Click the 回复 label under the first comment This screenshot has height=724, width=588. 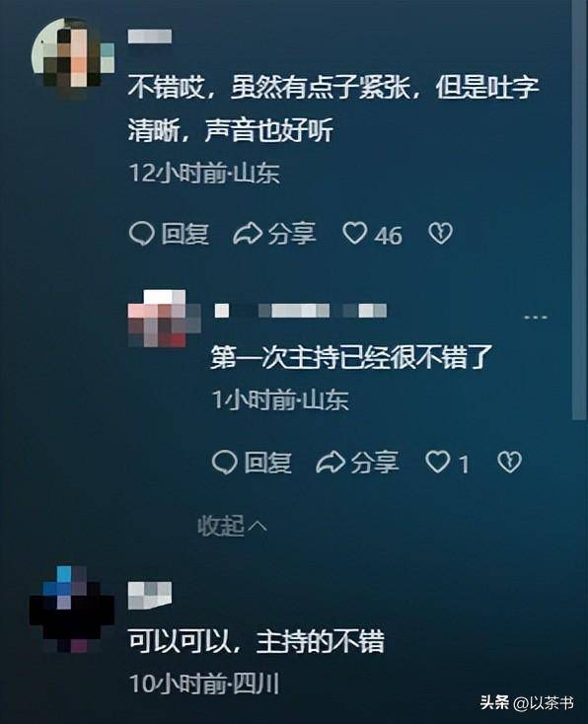185,234
